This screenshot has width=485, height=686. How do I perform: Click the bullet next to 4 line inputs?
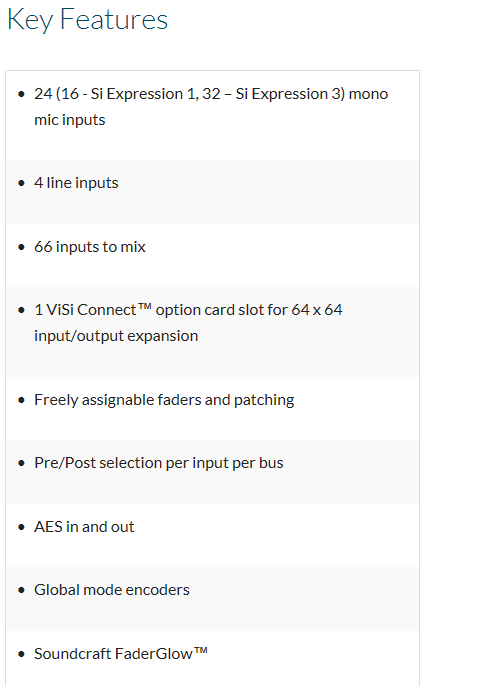(x=21, y=183)
